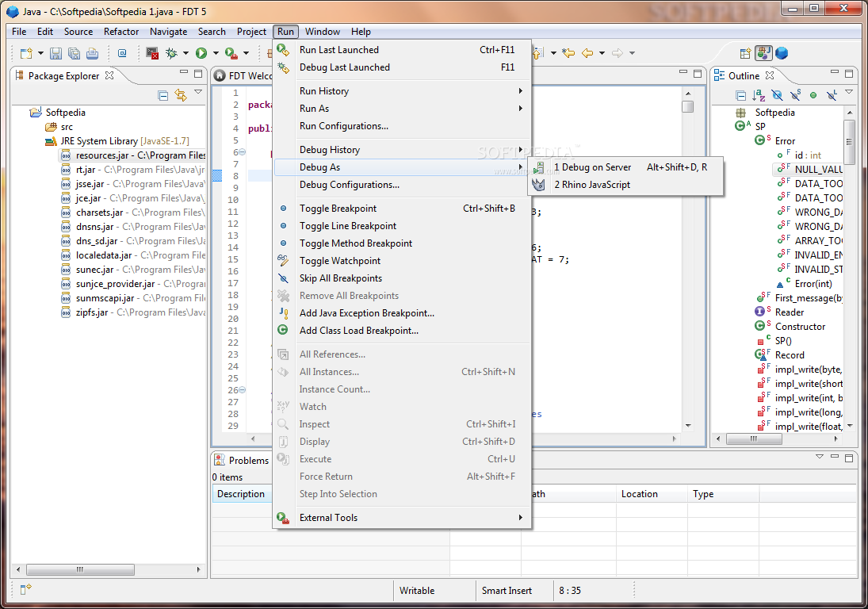Open the Debug button dropdown arrow

186,53
